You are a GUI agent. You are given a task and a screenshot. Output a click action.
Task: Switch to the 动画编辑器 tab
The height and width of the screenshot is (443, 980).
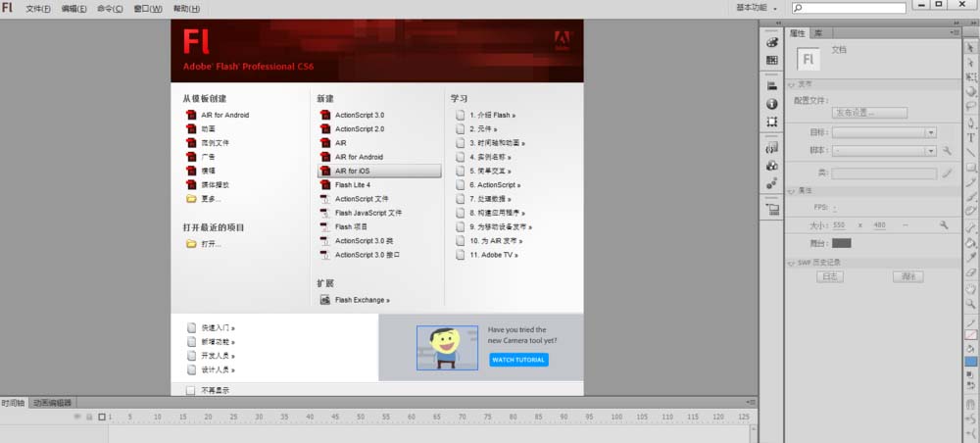tap(53, 403)
